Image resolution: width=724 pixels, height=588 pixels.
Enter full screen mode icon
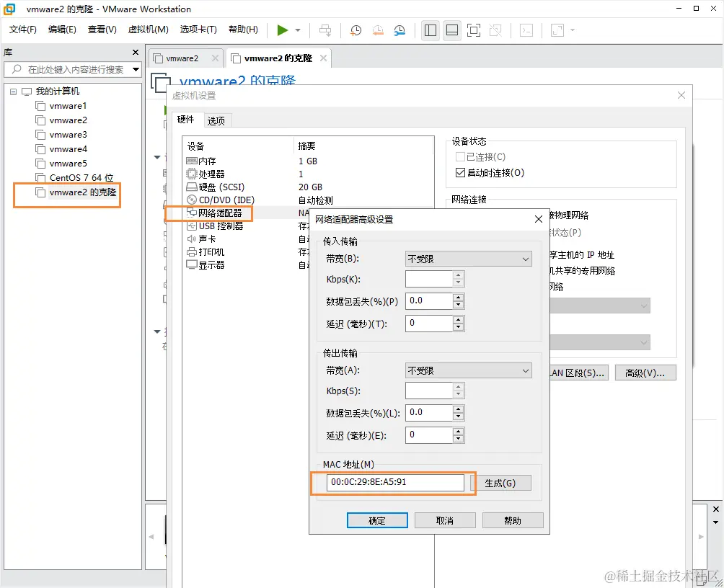coord(474,30)
